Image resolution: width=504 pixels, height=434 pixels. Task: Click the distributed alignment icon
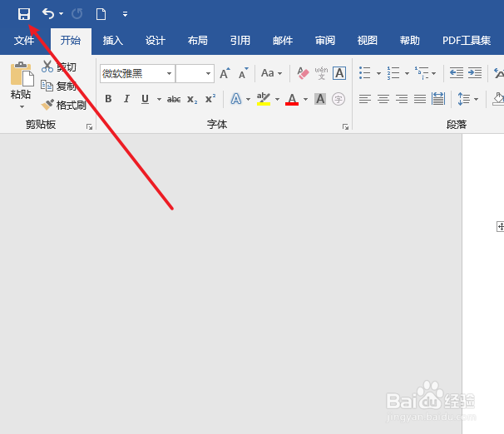438,99
